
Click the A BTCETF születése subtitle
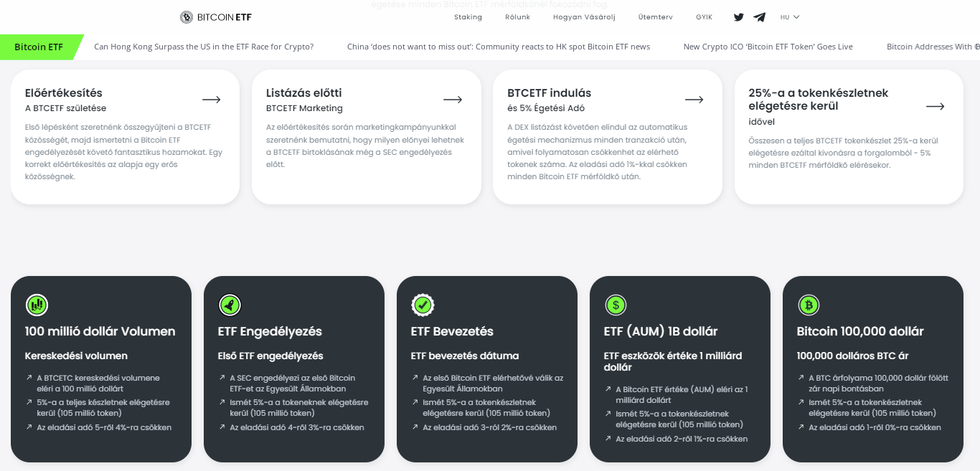tap(65, 108)
